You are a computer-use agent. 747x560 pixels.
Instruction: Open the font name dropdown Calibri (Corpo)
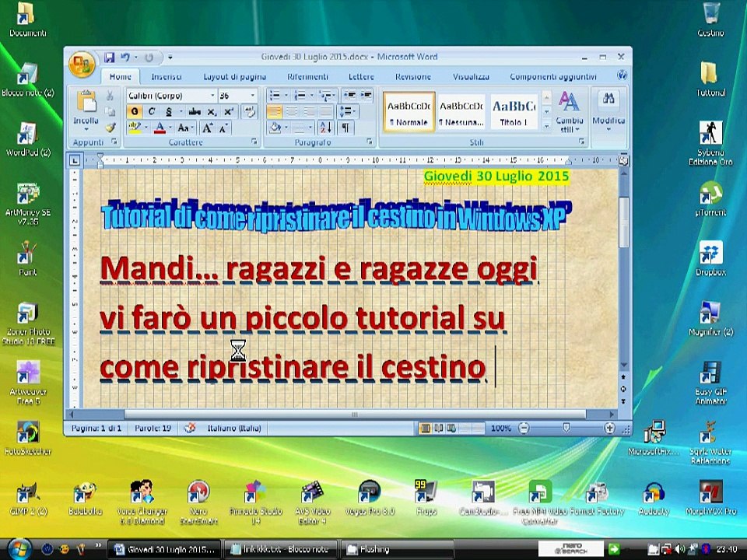click(x=213, y=96)
